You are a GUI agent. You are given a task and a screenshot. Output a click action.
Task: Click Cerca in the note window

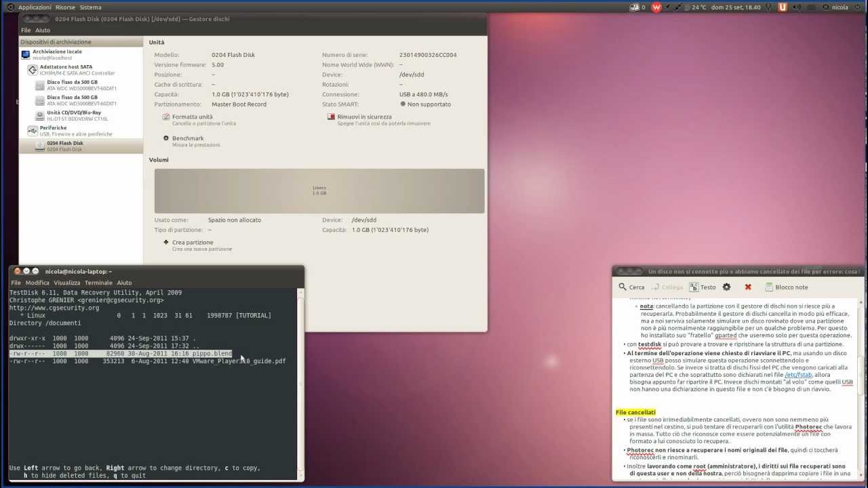tap(631, 287)
